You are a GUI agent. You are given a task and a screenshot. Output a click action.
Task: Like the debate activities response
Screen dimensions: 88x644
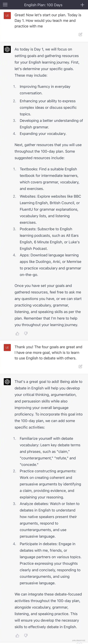(x=17, y=635)
